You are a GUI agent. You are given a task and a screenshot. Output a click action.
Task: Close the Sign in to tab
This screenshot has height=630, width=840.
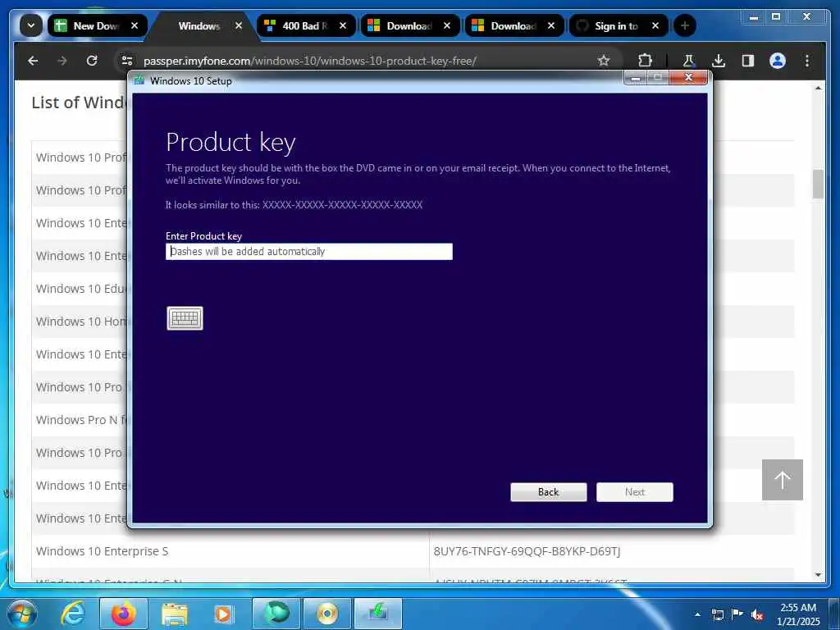click(655, 25)
